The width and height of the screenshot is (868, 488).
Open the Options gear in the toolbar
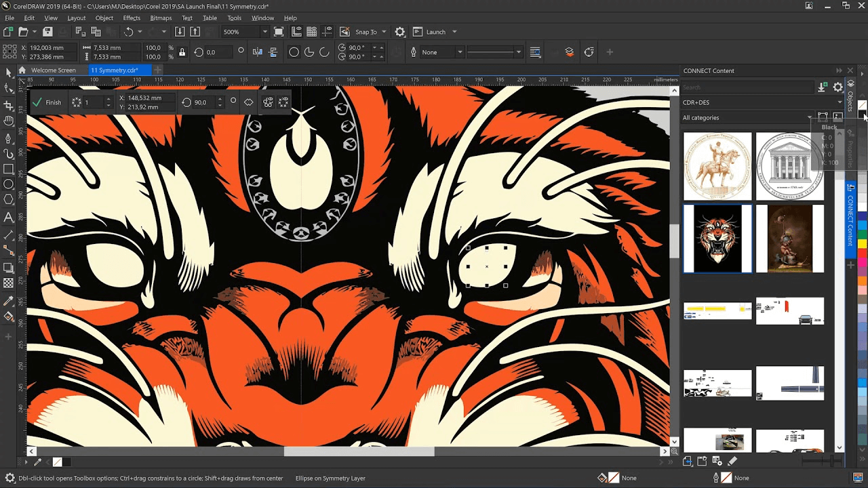pos(400,32)
